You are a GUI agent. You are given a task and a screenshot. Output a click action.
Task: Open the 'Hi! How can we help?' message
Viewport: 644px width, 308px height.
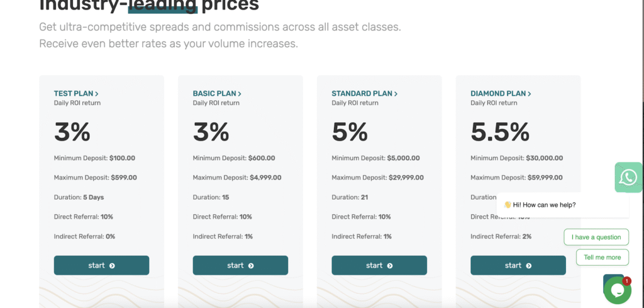(563, 205)
